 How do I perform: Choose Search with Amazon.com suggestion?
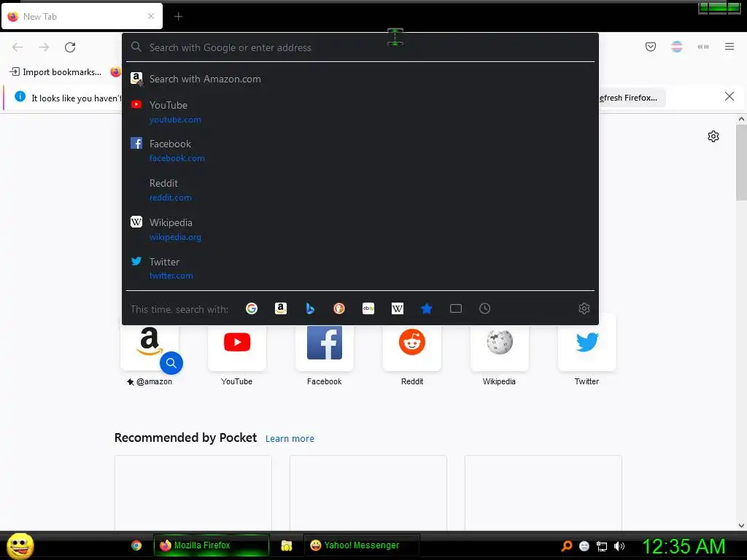[360, 79]
